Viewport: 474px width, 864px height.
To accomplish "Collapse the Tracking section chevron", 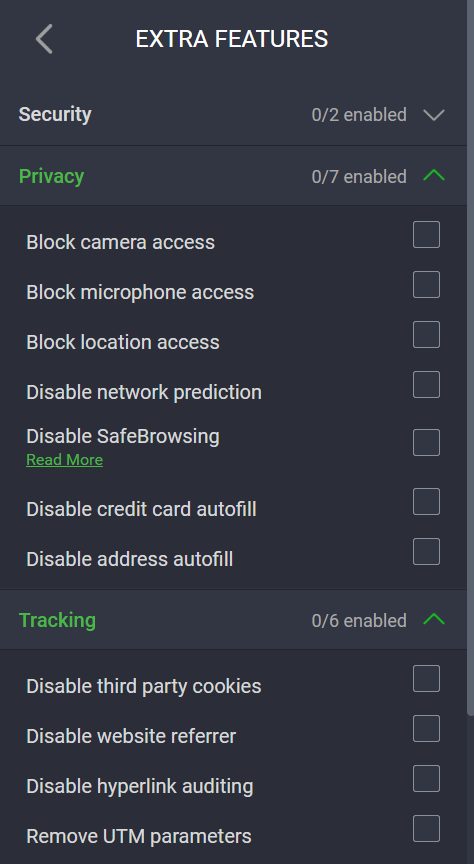I will (x=434, y=619).
